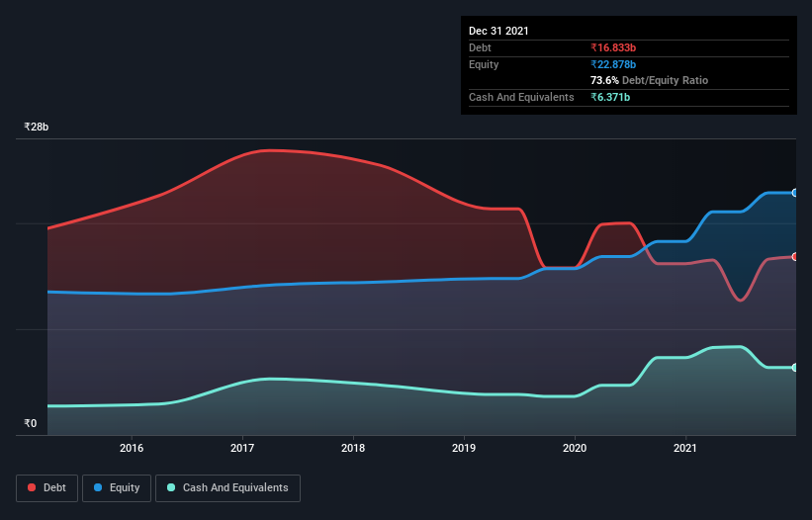812x520 pixels.
Task: Select the Debt end-point marker on chart
Action: click(x=795, y=257)
